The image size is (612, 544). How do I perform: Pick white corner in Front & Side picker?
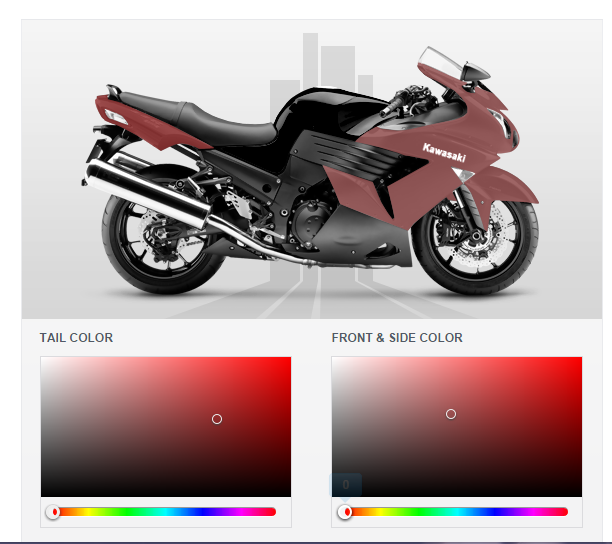point(334,359)
